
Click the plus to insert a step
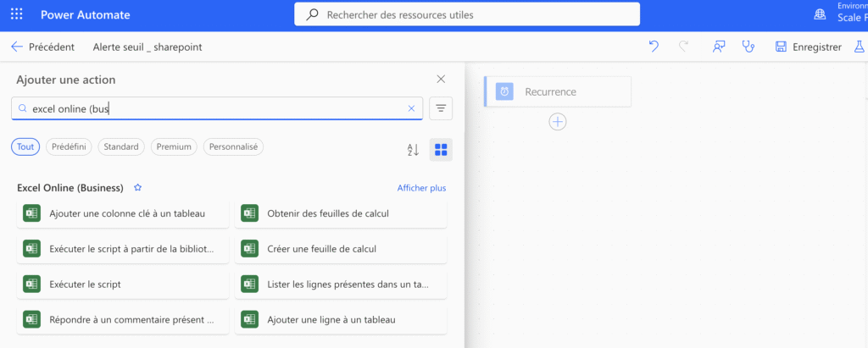(557, 122)
